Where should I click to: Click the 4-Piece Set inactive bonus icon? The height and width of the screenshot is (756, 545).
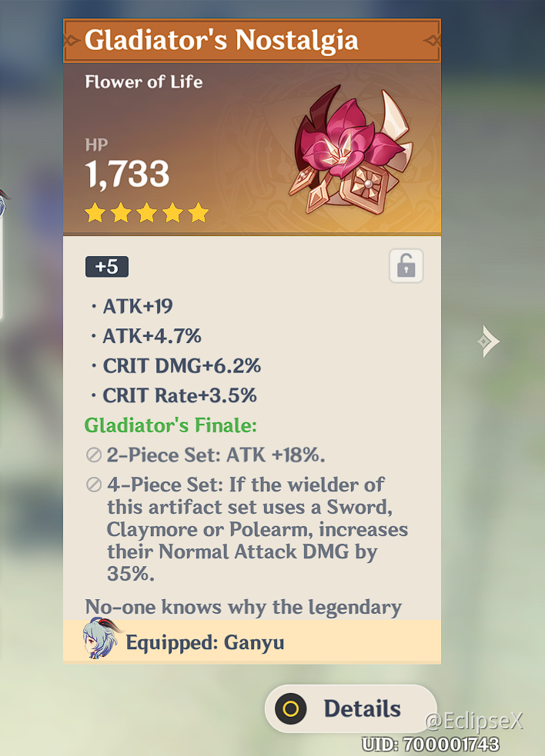click(x=94, y=485)
